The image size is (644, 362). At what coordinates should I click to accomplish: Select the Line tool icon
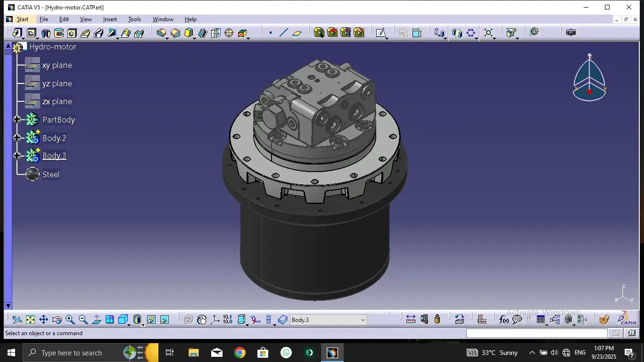pyautogui.click(x=283, y=33)
